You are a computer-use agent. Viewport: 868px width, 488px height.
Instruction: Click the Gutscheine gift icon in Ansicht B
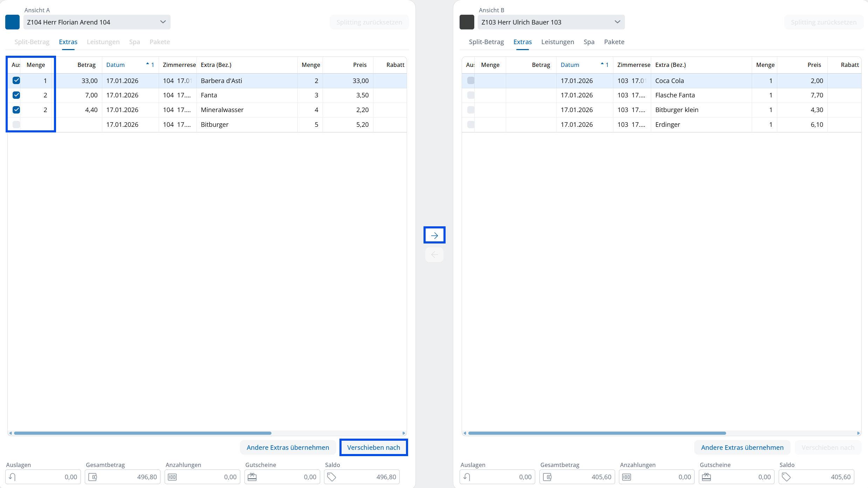click(707, 477)
